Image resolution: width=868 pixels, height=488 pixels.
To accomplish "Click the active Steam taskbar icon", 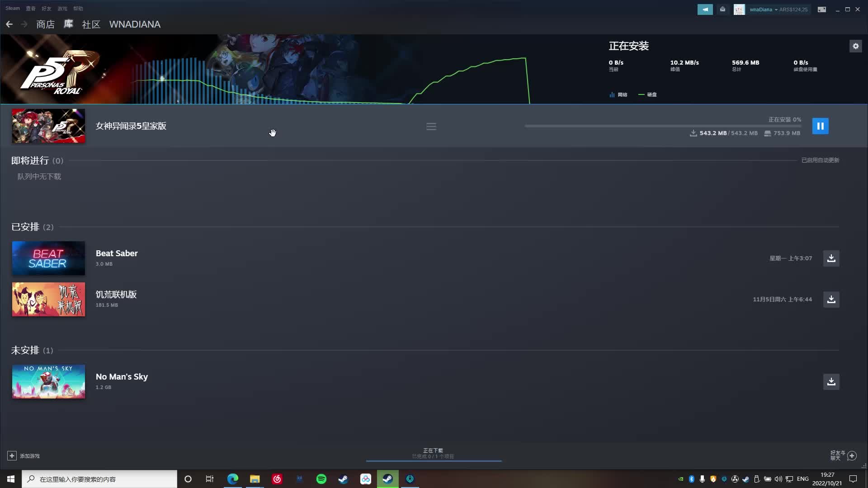I will pos(387,479).
